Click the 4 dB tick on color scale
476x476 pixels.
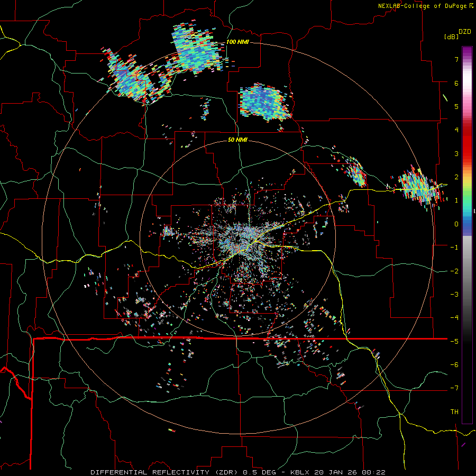coord(456,130)
